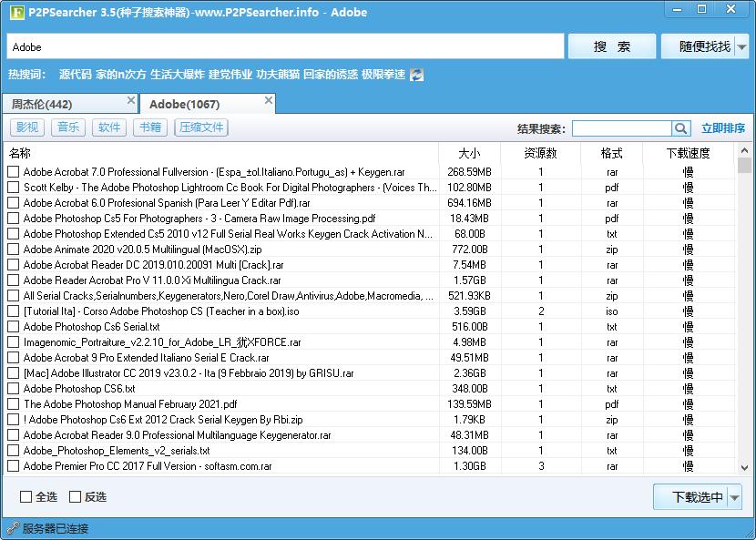Screen dimensions: 756x540
Task: Select Adobe Photoshop Cs5 For Photographers pdf row
Action: click(369, 219)
